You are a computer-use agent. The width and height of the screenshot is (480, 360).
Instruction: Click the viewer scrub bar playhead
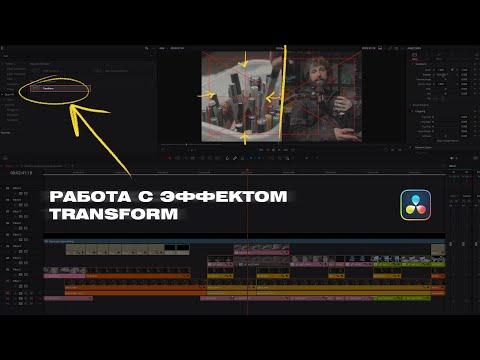tap(186, 145)
